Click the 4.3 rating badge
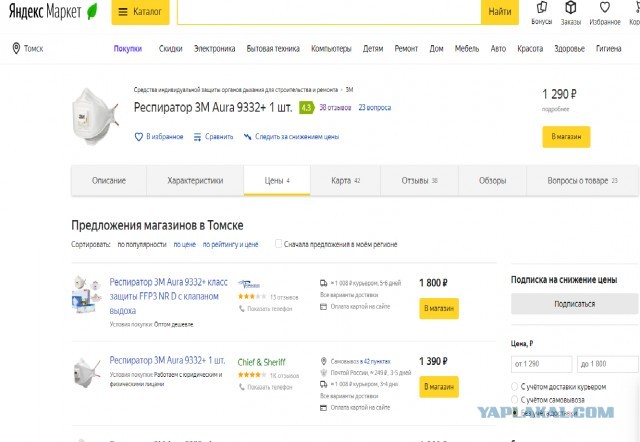 point(306,108)
